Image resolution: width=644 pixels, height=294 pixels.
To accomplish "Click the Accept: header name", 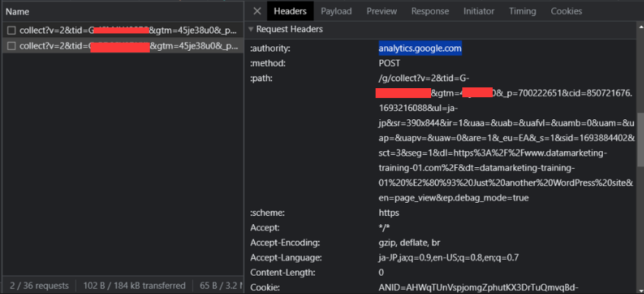I will [265, 227].
